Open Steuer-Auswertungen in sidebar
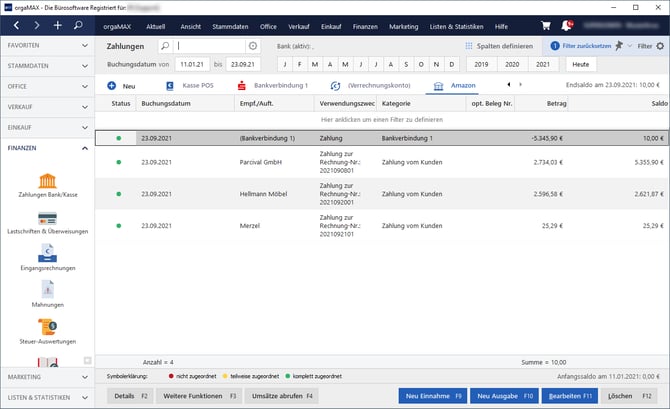 coord(47,331)
